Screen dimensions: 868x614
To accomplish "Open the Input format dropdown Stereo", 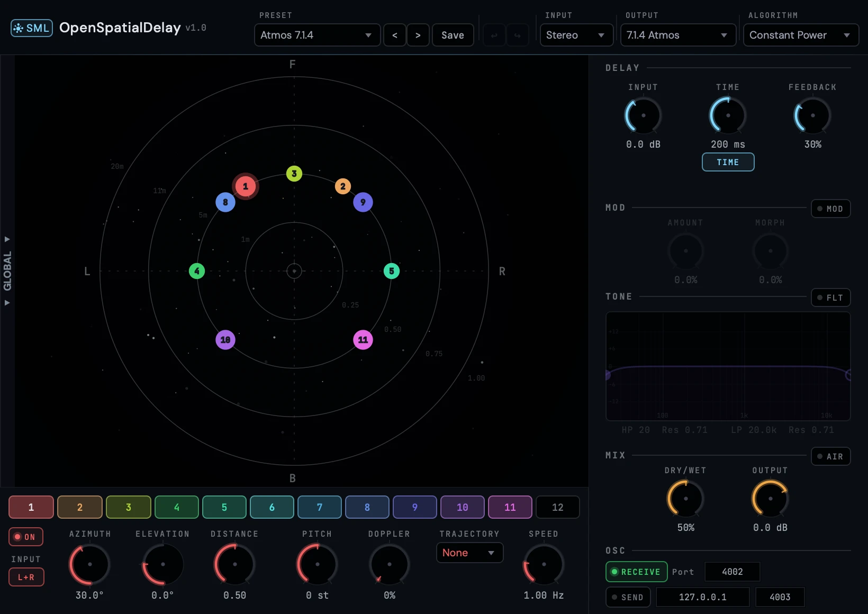I will 576,35.
